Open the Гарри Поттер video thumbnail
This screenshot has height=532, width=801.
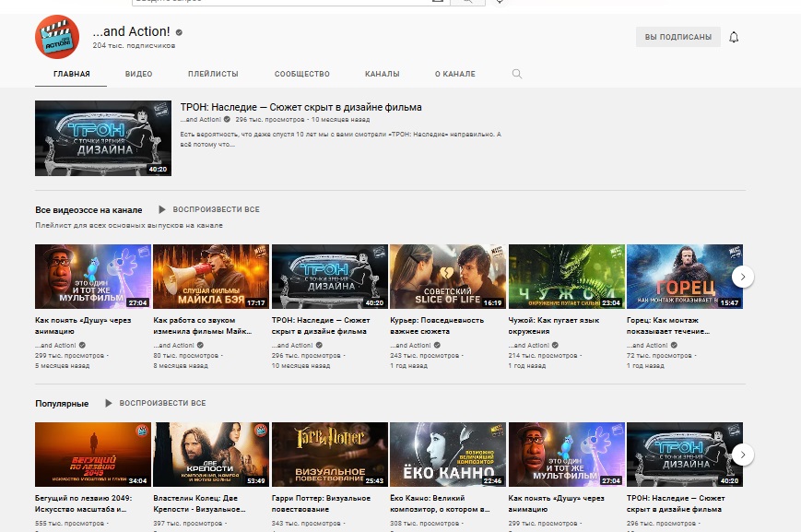pos(329,454)
